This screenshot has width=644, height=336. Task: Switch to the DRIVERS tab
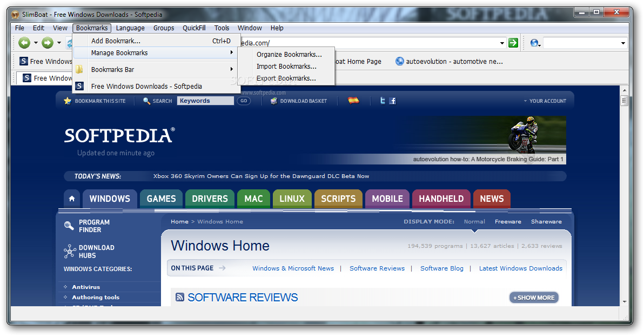210,199
